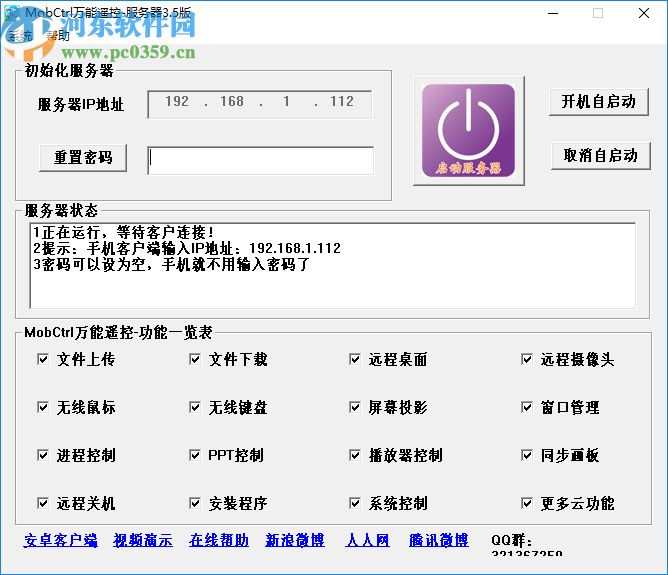Click the 服务器IP地址 label
Screen dimensions: 668x575
(x=81, y=104)
